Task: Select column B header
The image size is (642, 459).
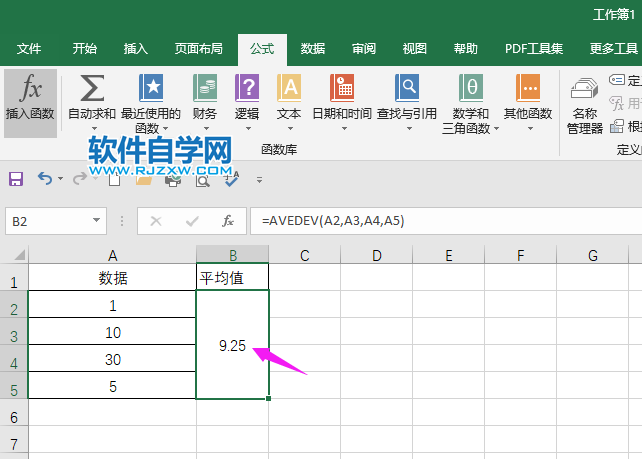Action: click(x=233, y=256)
